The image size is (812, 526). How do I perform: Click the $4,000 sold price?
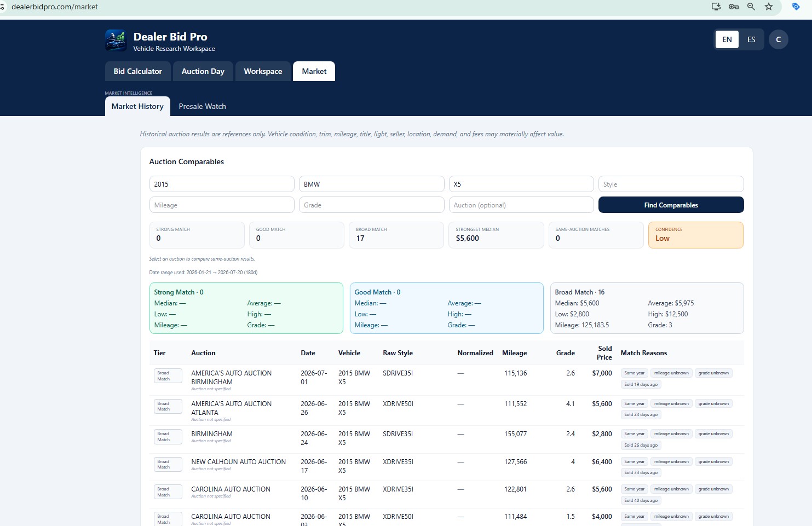pos(602,517)
